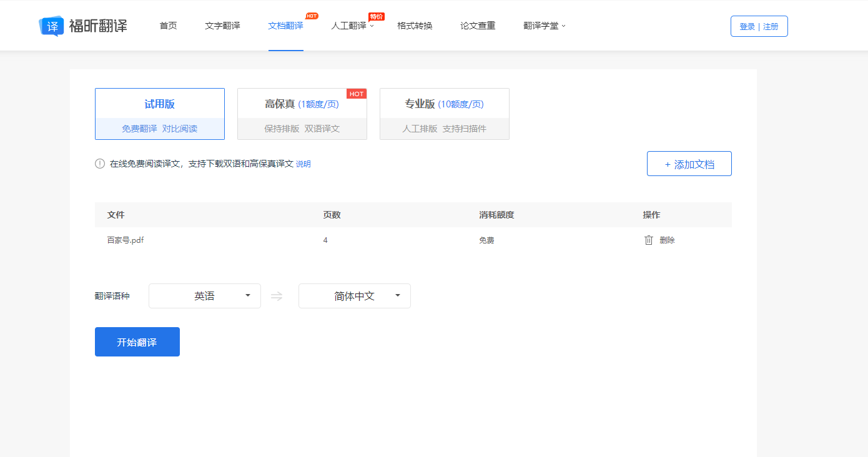
Task: Click the 文件 column header
Action: (x=116, y=215)
